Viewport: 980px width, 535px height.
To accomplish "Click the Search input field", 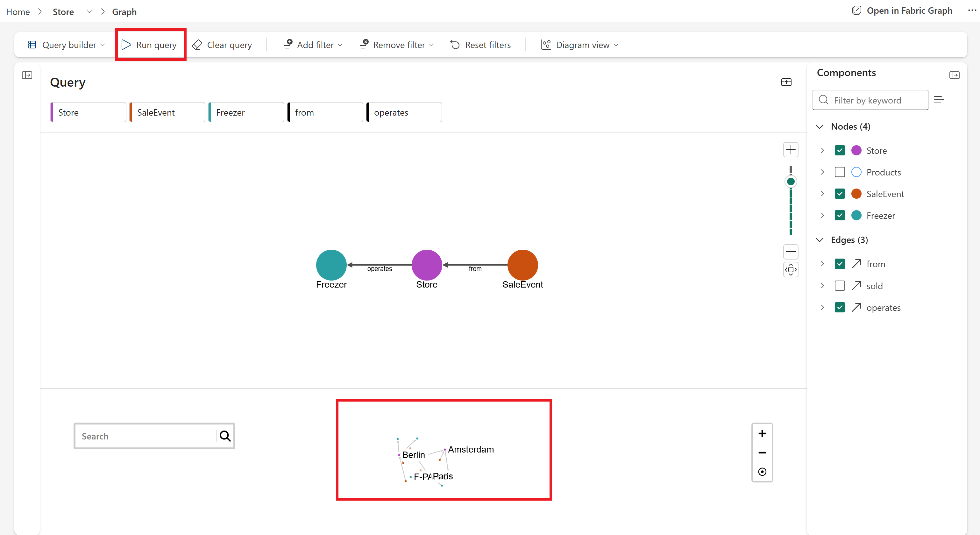I will (x=146, y=436).
